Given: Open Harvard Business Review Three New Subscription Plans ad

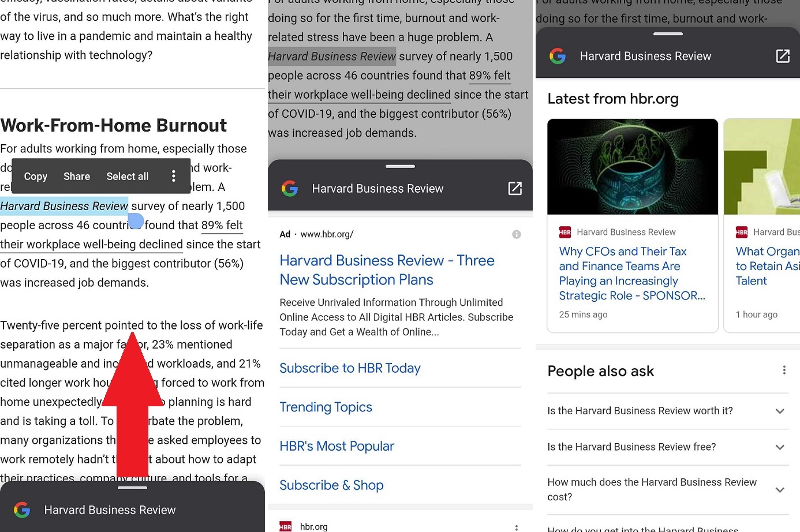Looking at the screenshot, I should 387,270.
